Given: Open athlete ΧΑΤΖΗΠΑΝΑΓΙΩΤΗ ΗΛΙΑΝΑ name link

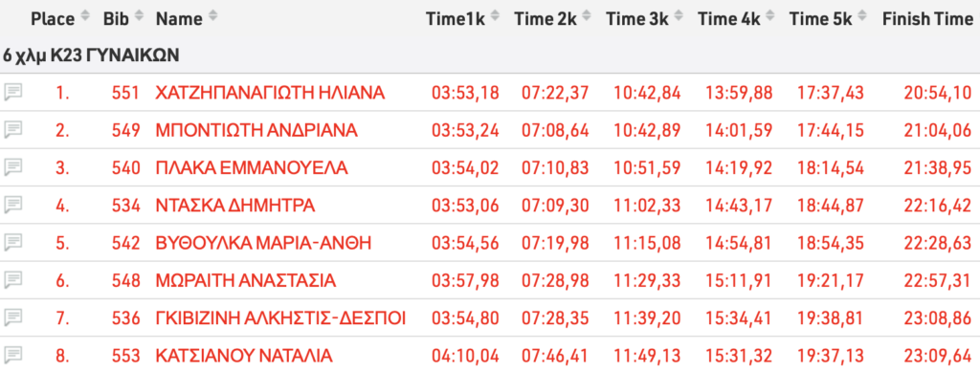Looking at the screenshot, I should pyautogui.click(x=270, y=93).
